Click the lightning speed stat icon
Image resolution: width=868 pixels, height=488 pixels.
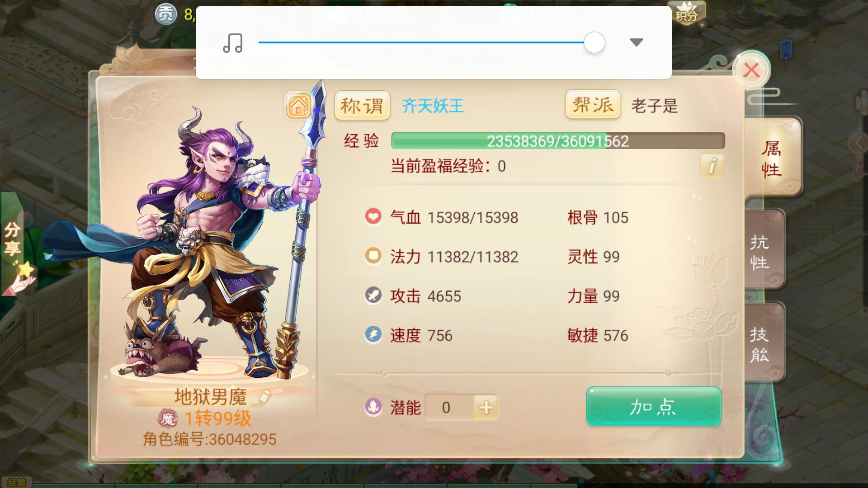click(x=373, y=335)
